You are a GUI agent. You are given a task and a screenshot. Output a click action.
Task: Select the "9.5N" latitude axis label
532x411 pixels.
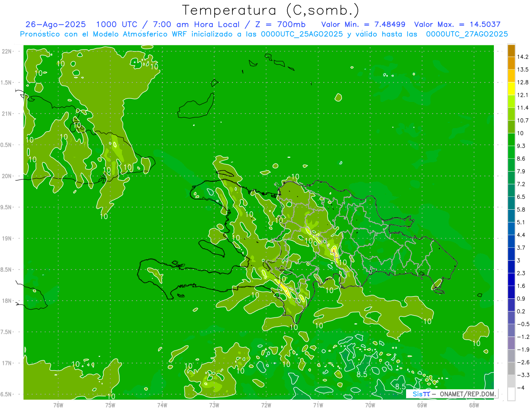(x=7, y=207)
